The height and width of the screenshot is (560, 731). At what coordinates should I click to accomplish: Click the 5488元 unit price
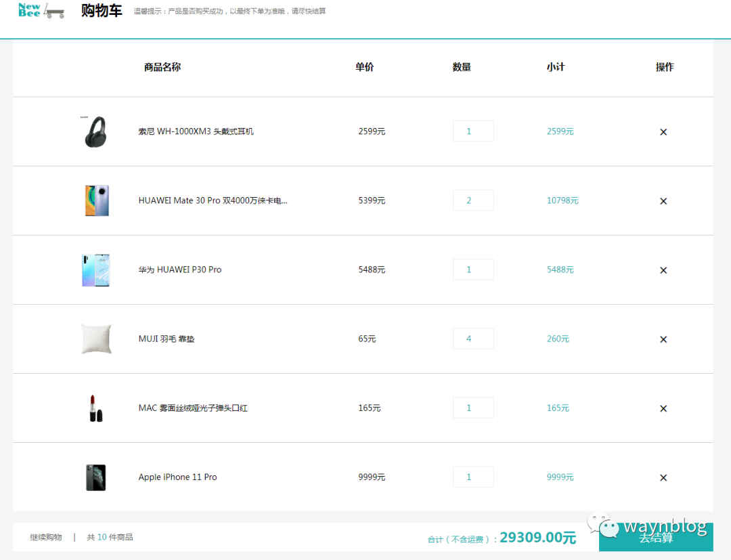[x=372, y=270]
